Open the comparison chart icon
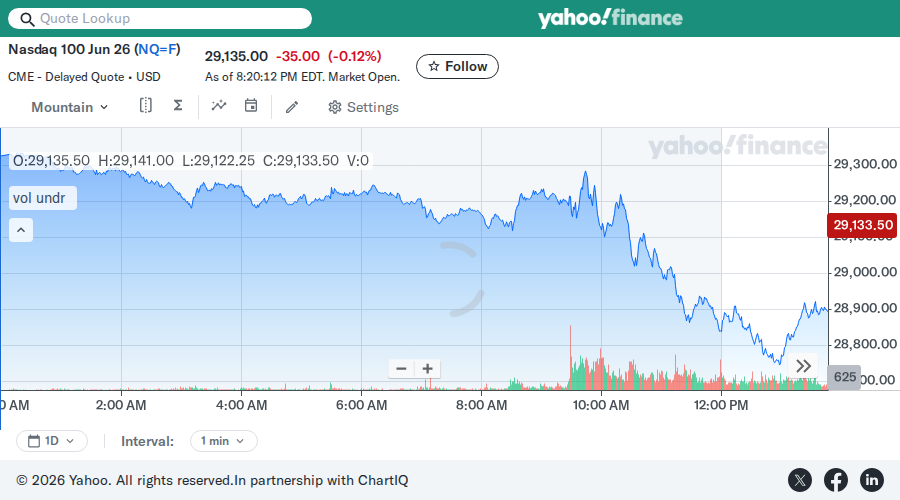900x500 pixels. (146, 106)
